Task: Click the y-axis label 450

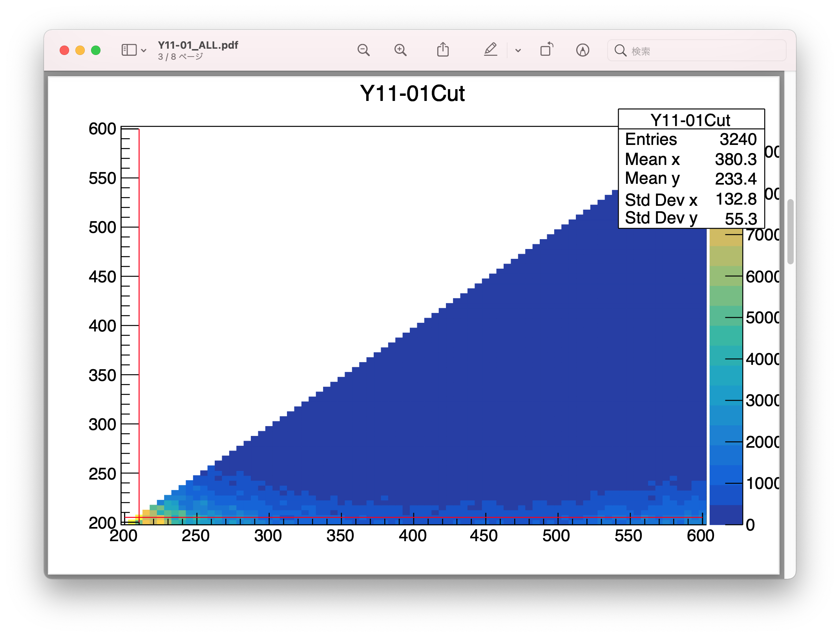Action: [x=102, y=277]
